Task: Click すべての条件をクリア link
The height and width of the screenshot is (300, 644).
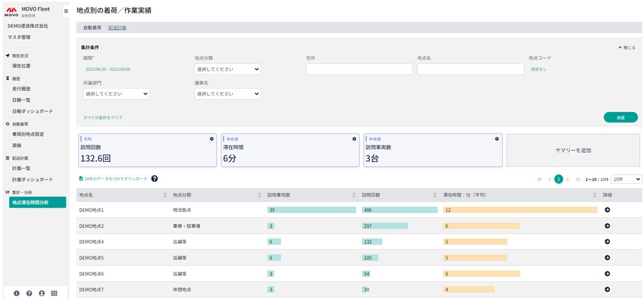Action: [x=103, y=117]
